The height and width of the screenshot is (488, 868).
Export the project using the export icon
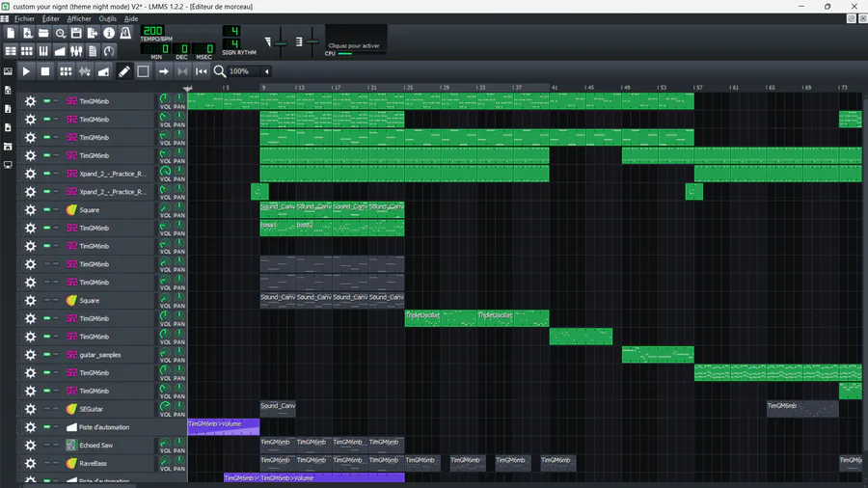click(93, 33)
